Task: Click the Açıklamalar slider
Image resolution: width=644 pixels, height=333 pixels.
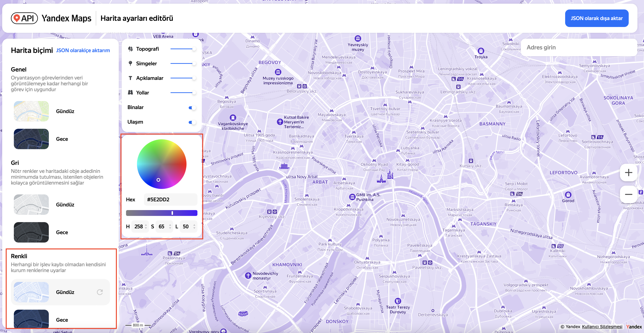Action: (183, 78)
